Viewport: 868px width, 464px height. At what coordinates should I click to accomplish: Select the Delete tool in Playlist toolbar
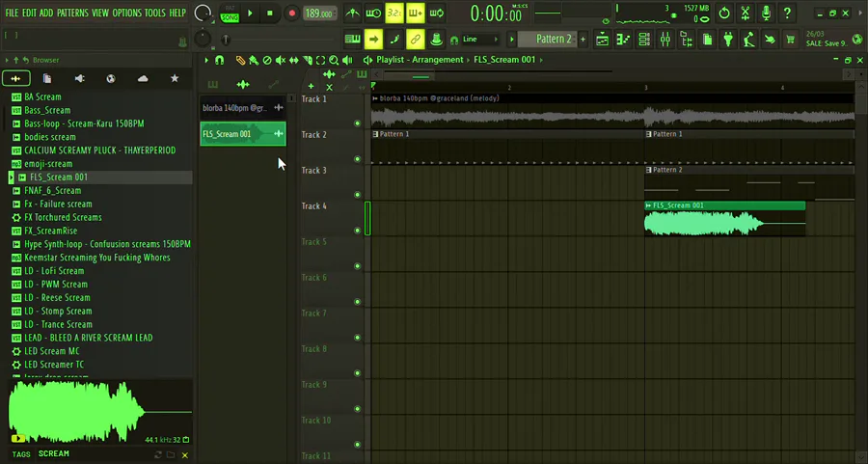pyautogui.click(x=267, y=61)
